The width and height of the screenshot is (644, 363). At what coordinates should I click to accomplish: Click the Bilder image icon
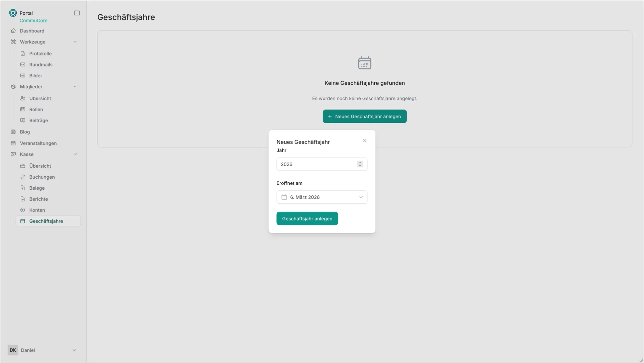coord(23,76)
